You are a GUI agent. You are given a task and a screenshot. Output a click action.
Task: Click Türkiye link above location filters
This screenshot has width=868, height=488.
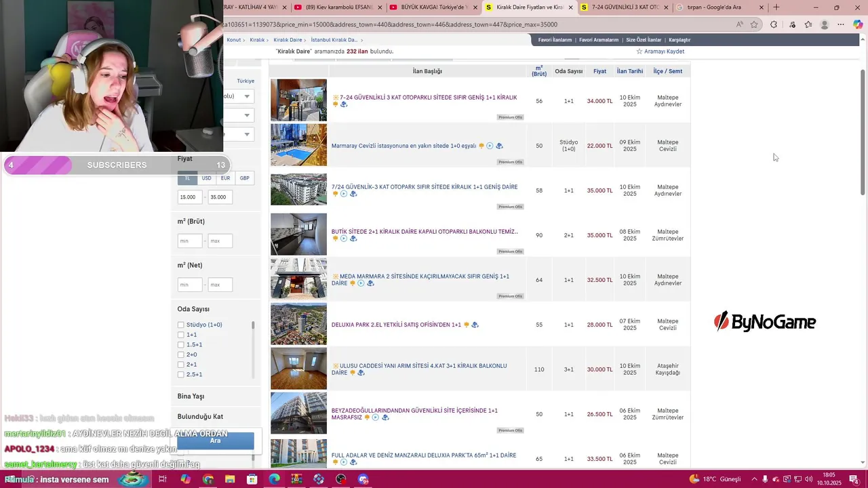tap(245, 81)
